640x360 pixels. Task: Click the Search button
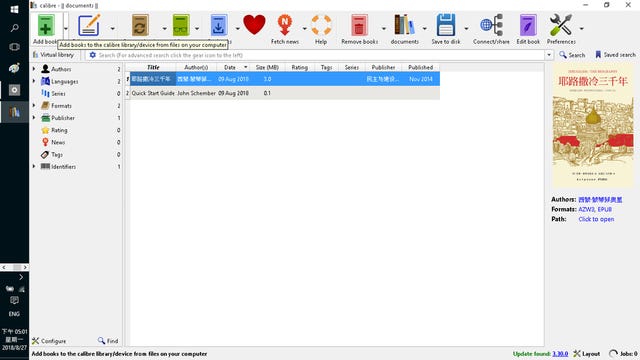[x=572, y=55]
